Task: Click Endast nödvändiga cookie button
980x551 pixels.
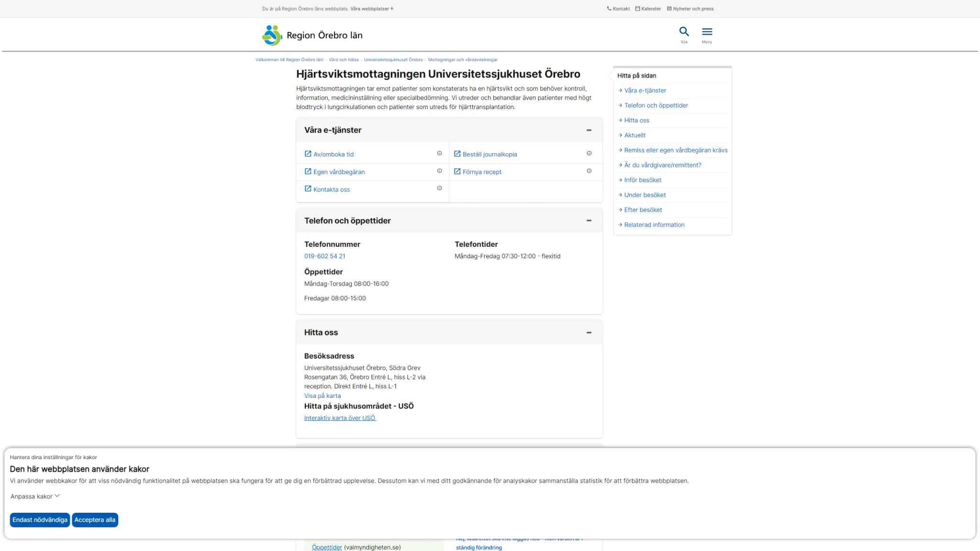Action: click(40, 520)
